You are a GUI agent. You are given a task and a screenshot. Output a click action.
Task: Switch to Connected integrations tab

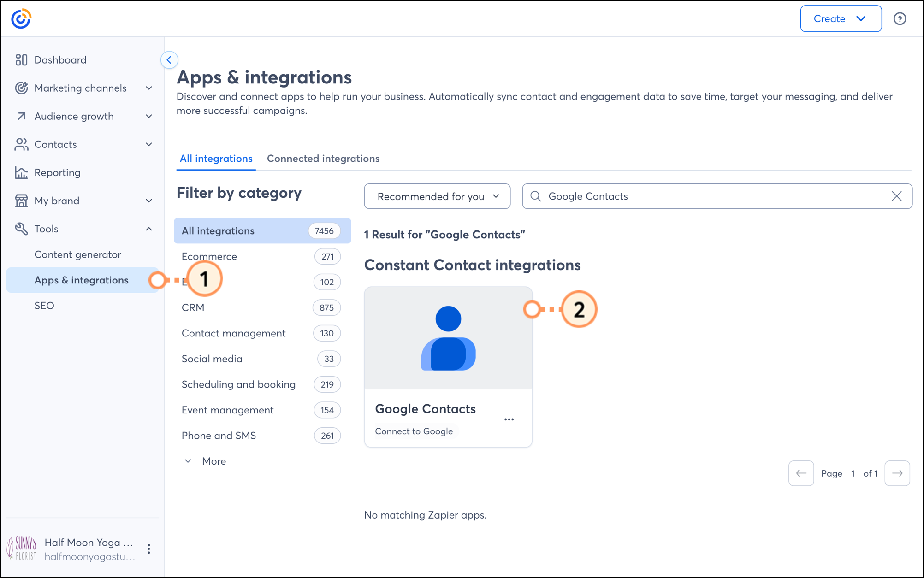pos(323,159)
